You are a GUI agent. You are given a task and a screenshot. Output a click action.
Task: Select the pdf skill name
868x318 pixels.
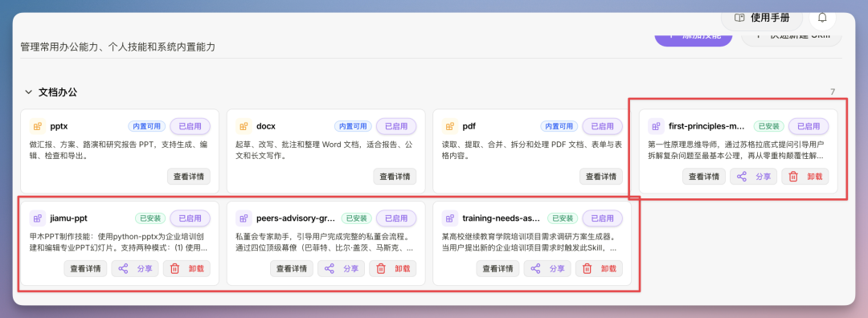469,126
